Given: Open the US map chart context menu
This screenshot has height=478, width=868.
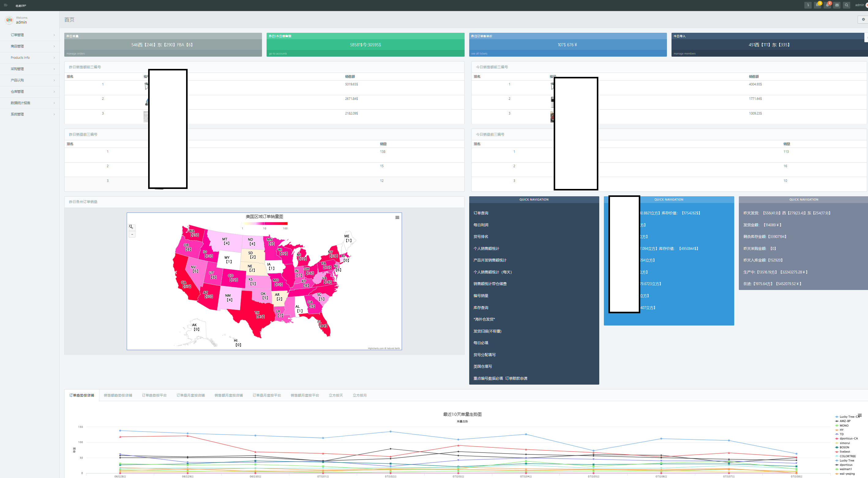Looking at the screenshot, I should pos(397,217).
